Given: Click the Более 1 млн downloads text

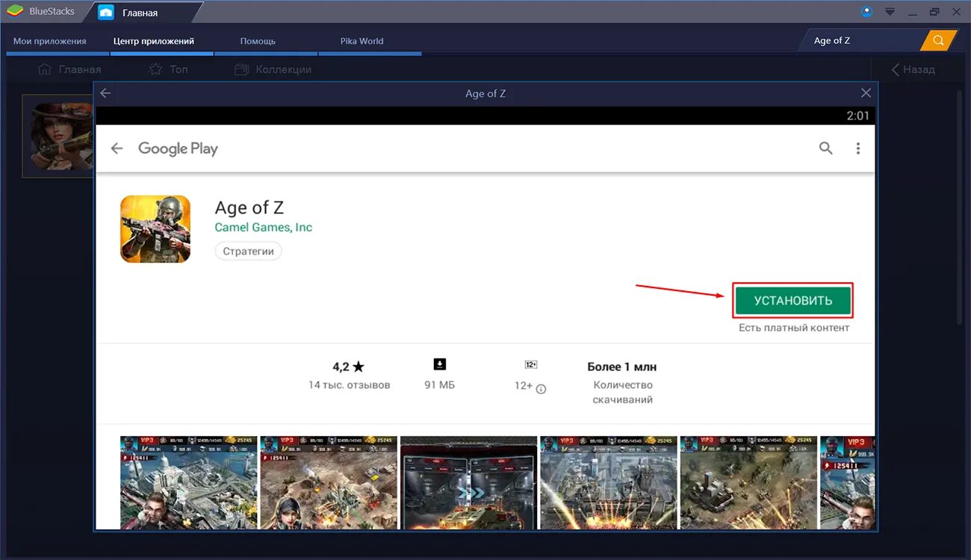Looking at the screenshot, I should (x=622, y=367).
